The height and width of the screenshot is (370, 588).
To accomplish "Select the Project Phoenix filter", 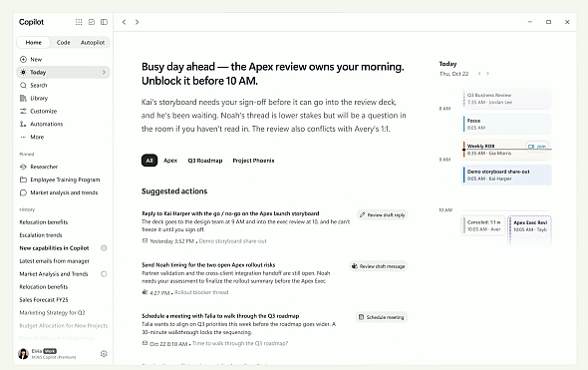I will click(x=253, y=161).
